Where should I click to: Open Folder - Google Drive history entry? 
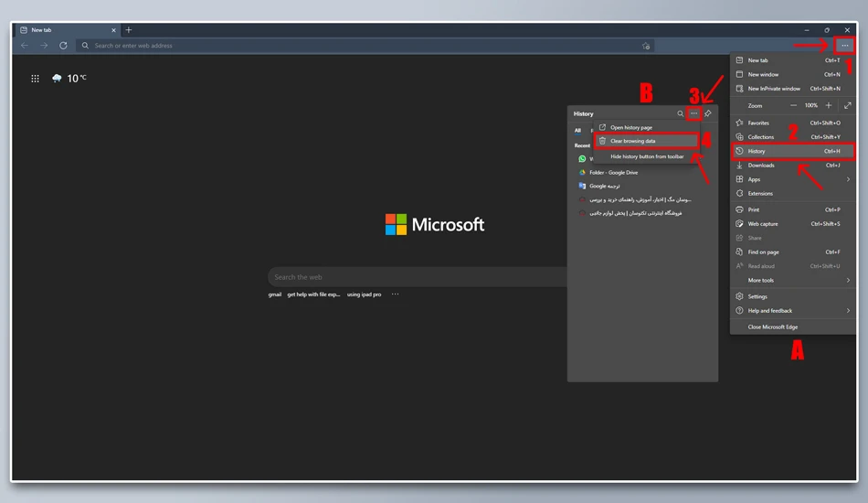tap(642, 172)
